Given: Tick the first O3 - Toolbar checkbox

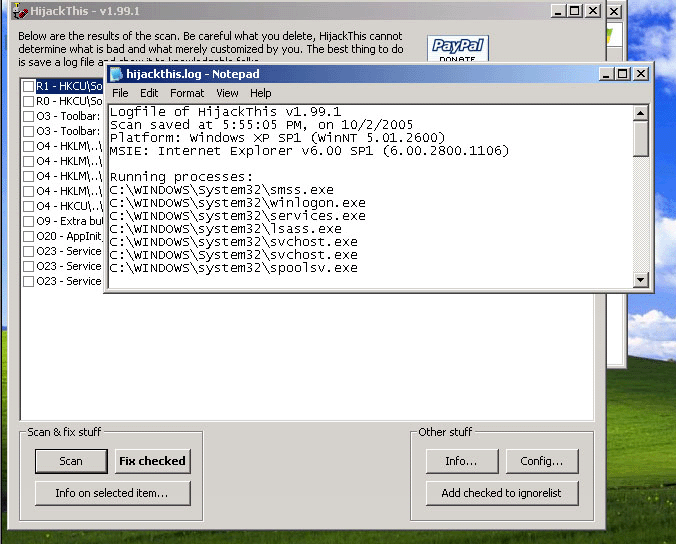Looking at the screenshot, I should [28, 116].
